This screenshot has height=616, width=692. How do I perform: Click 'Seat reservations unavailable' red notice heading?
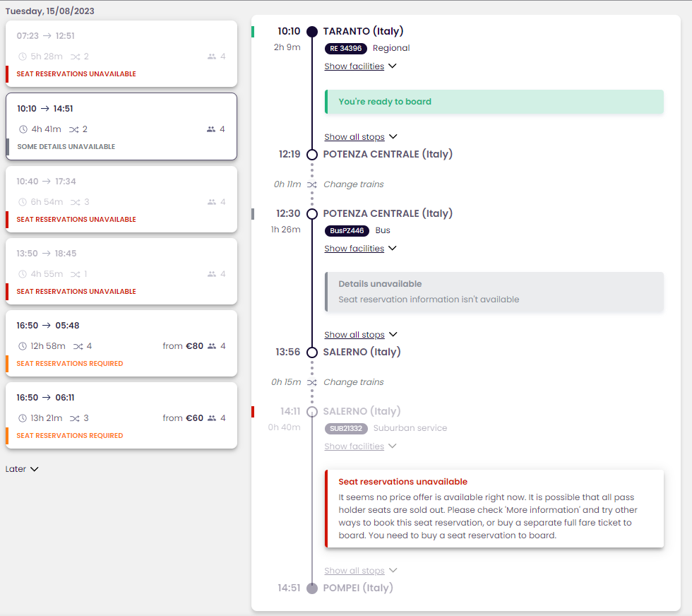tap(403, 482)
